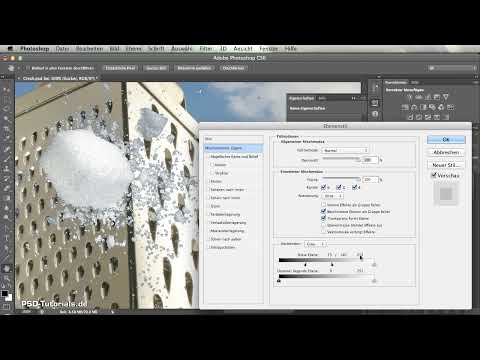Click the Tatsächliche Pixel button
The image size is (480, 360).
(x=120, y=68)
